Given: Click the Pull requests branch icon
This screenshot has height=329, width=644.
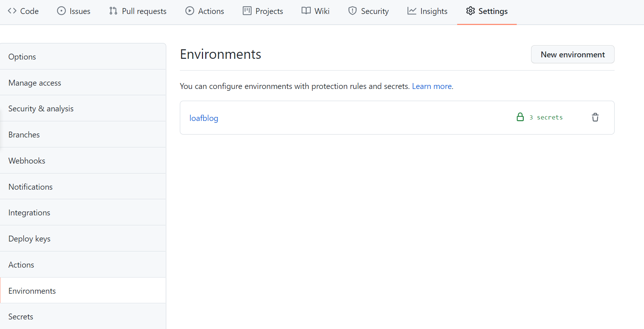Looking at the screenshot, I should point(113,11).
